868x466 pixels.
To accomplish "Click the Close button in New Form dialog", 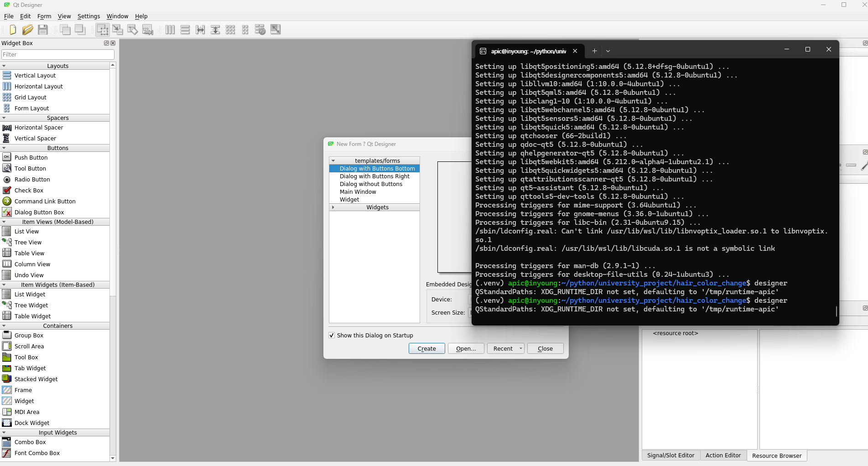I will coord(546,348).
